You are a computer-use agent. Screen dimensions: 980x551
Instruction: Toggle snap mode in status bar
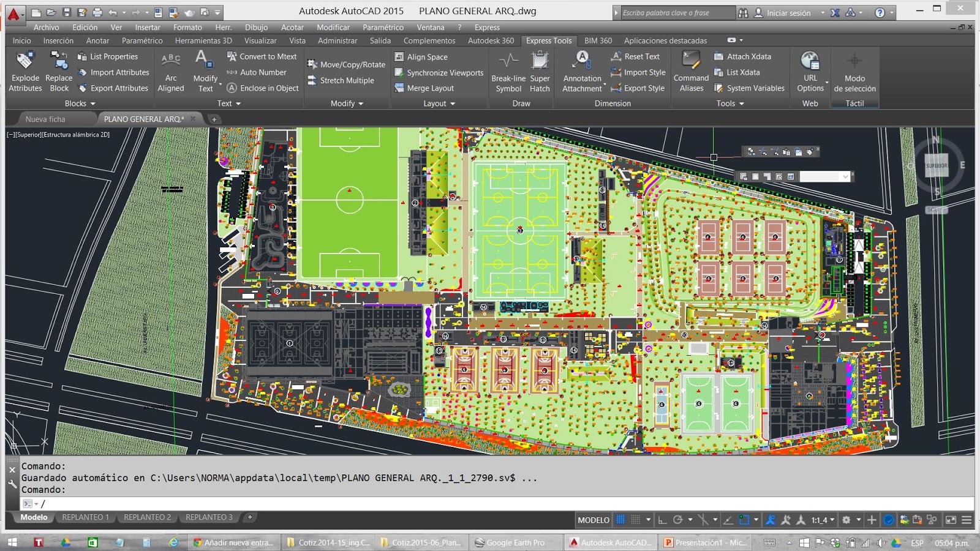point(636,520)
